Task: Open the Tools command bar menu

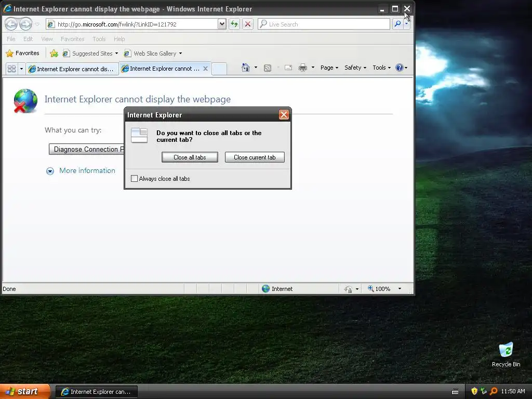Action: pyautogui.click(x=381, y=68)
